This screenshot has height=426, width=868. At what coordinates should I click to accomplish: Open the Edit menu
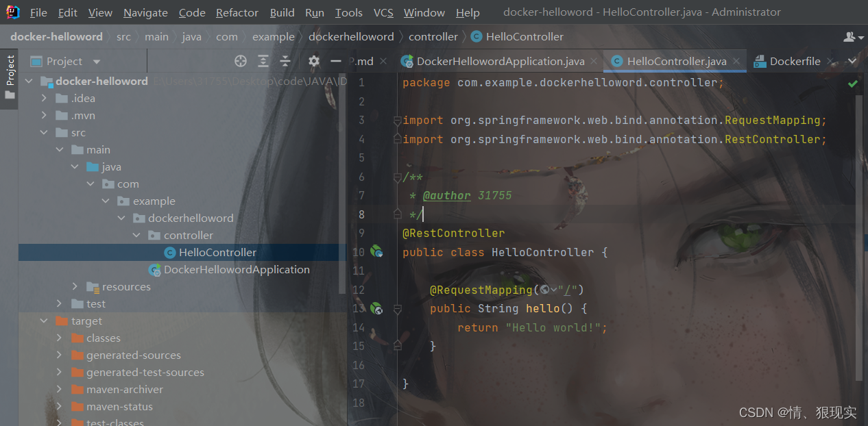(68, 13)
